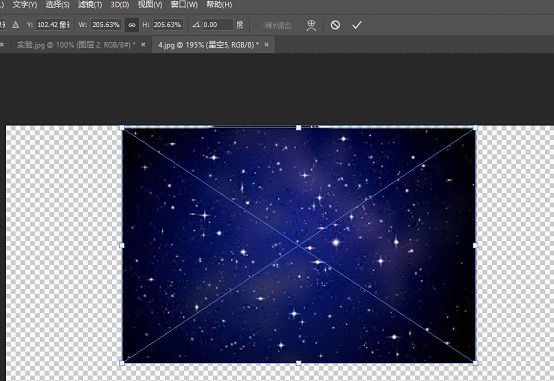Switch to the 实验.jpg document tab
The image size is (554, 381).
[76, 45]
